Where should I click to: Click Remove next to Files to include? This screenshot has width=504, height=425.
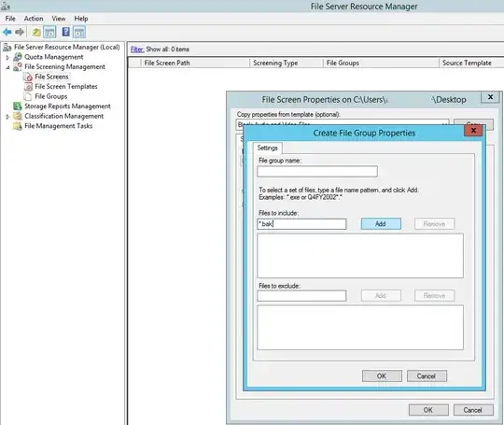click(434, 224)
